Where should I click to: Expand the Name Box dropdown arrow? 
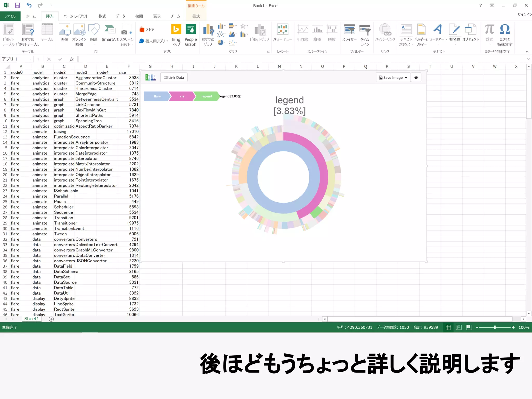(31, 59)
